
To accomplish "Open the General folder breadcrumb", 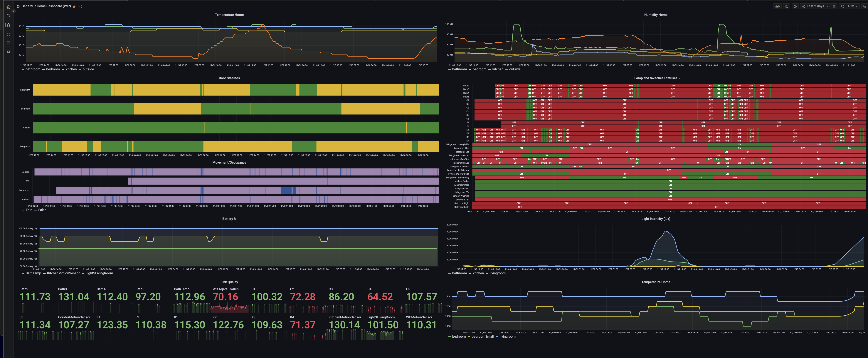I will (27, 6).
